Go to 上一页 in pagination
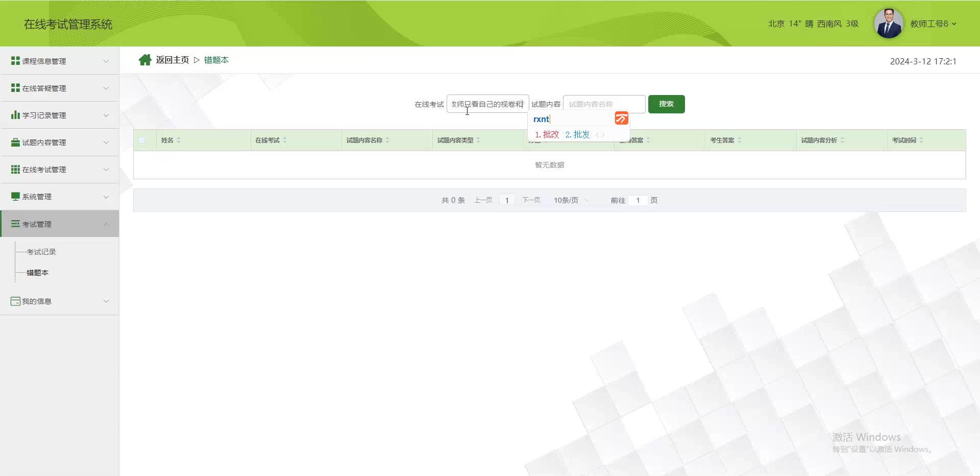Screen dimensions: 980x476 point(483,200)
